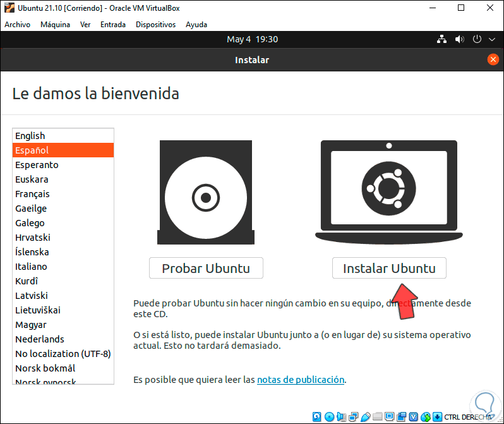
Task: Click the optical disc status icon
Action: click(x=329, y=417)
